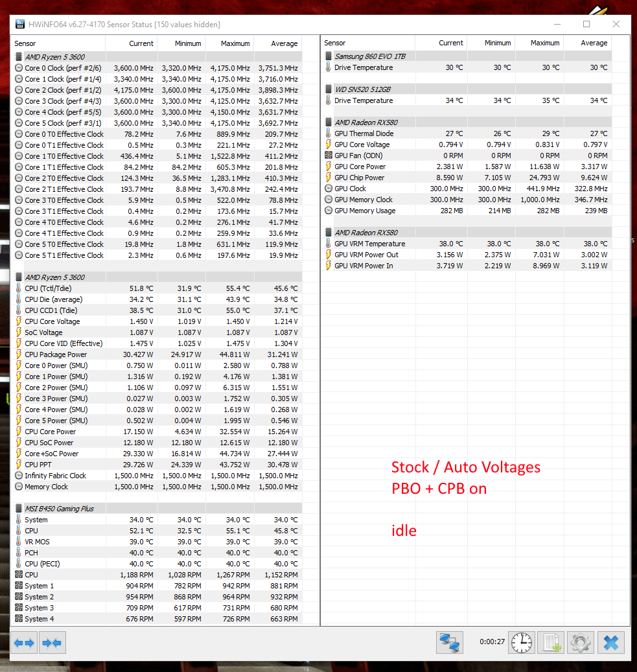Screen dimensions: 637x672
Task: Select the CPU SoC Power row
Action: point(156,443)
